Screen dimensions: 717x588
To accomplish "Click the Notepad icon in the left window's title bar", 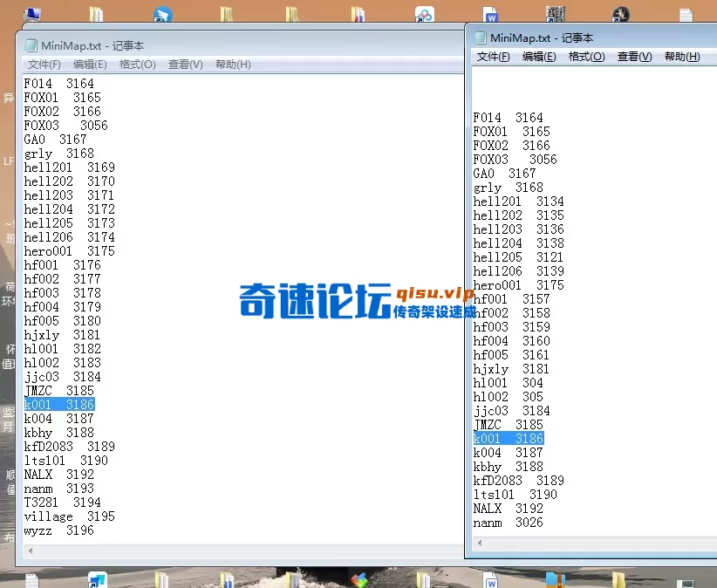I will 32,46.
